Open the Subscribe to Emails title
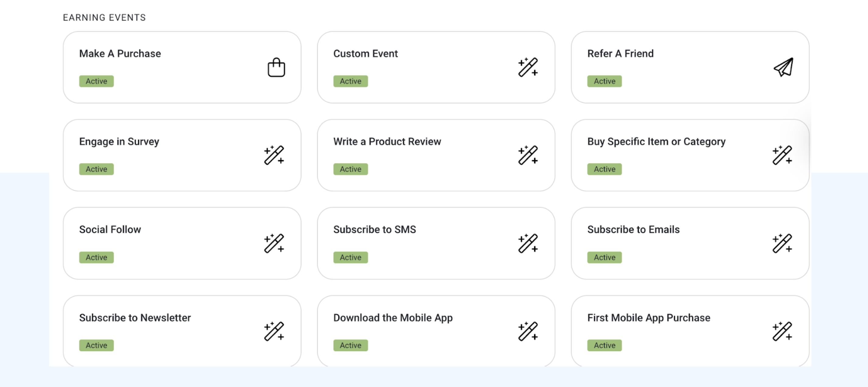This screenshot has width=868, height=387. 634,230
